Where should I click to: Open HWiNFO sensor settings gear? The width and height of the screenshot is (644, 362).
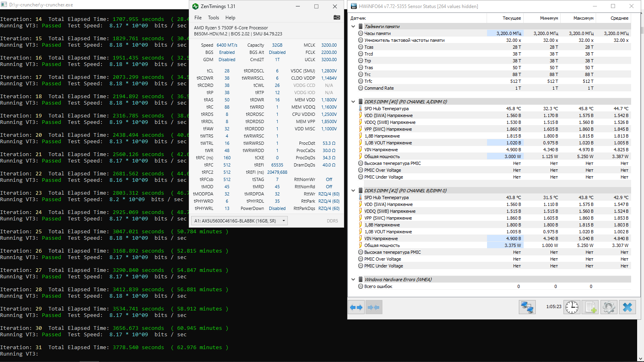tap(609, 307)
